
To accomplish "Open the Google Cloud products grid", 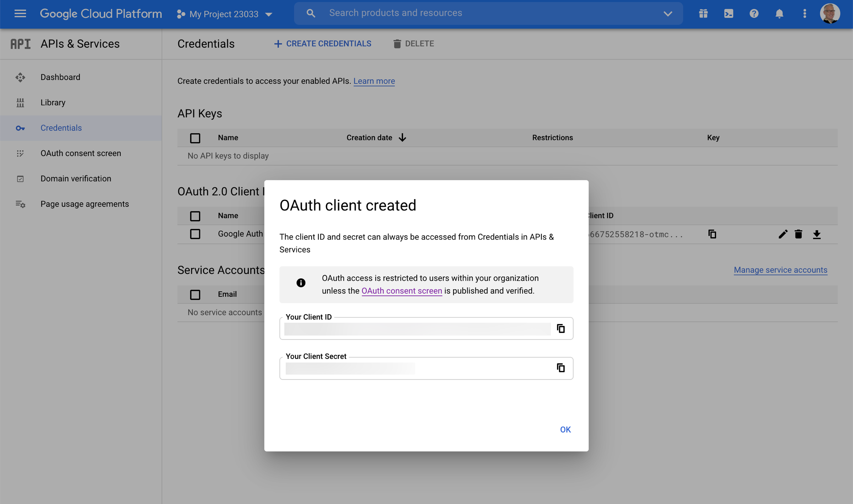I will tap(703, 14).
